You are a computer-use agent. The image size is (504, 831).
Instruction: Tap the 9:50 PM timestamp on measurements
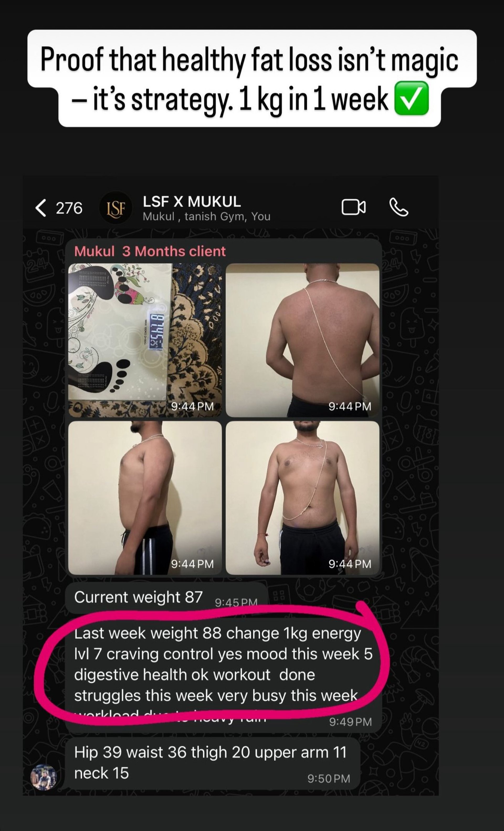point(329,778)
